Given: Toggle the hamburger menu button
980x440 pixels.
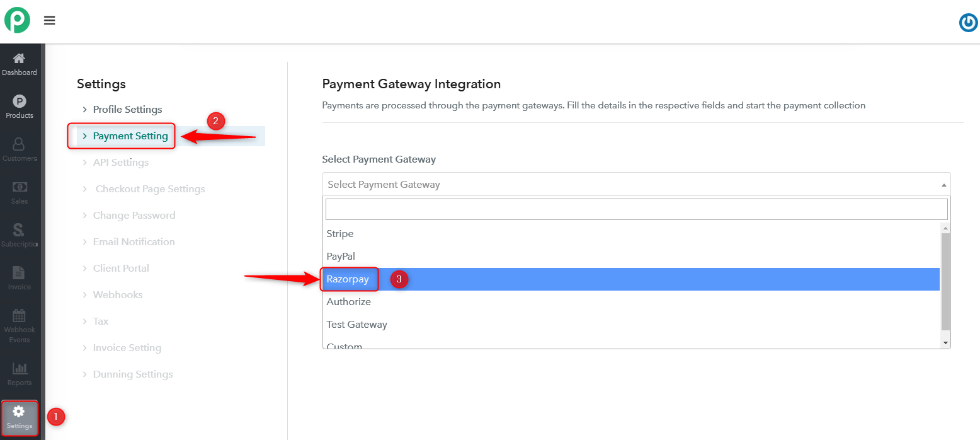Looking at the screenshot, I should (50, 21).
